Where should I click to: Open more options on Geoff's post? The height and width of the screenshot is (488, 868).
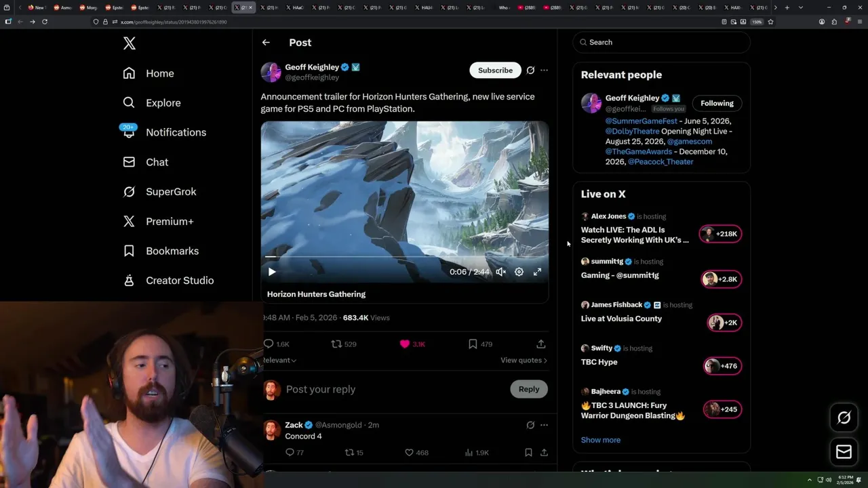point(544,70)
